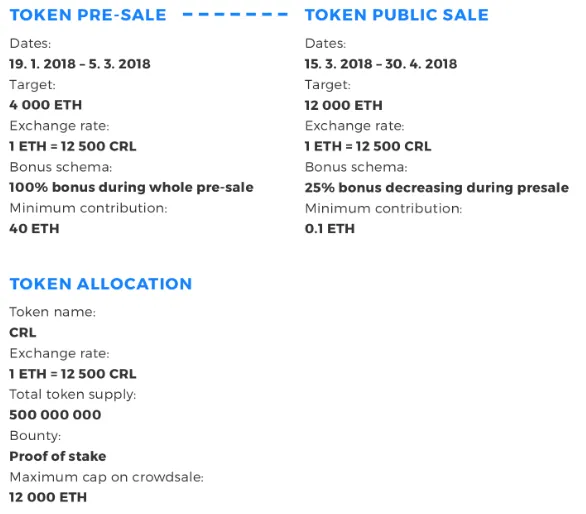
Task: Click '25% bonus decreasing during presale' text
Action: point(437,188)
